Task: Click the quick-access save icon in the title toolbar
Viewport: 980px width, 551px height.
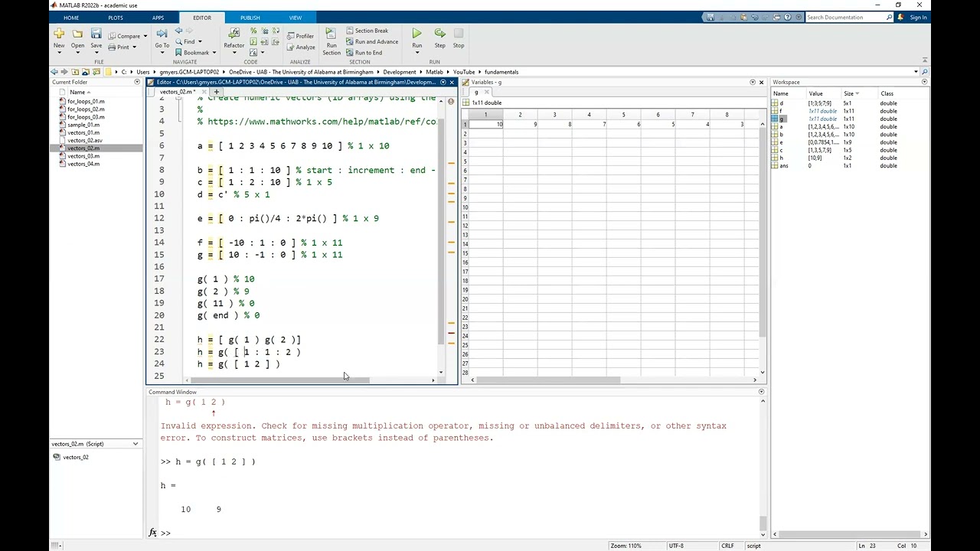Action: pos(710,17)
